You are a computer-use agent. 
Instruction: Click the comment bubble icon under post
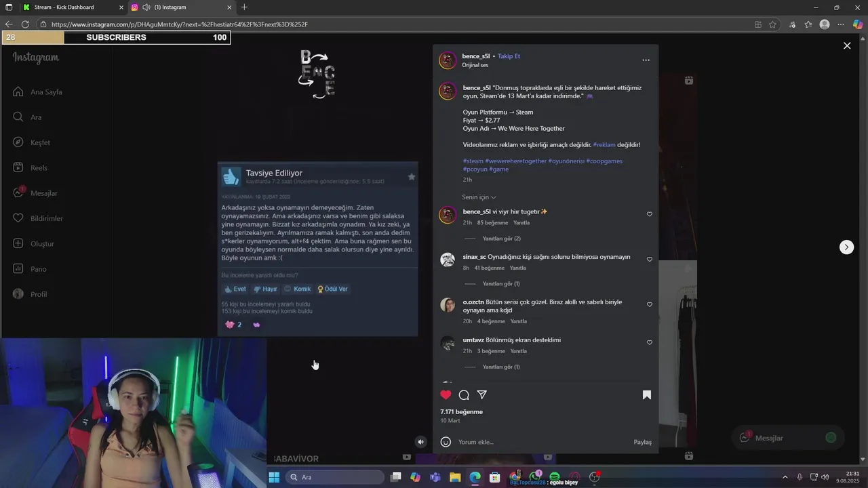(464, 395)
